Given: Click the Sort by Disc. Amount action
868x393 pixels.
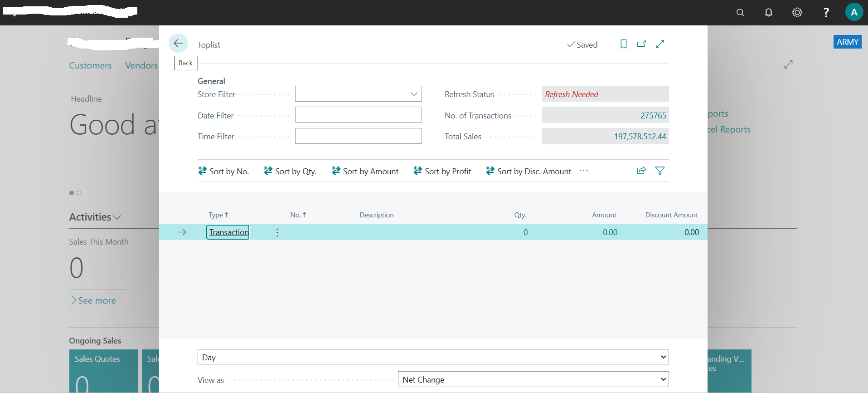Looking at the screenshot, I should pyautogui.click(x=529, y=171).
